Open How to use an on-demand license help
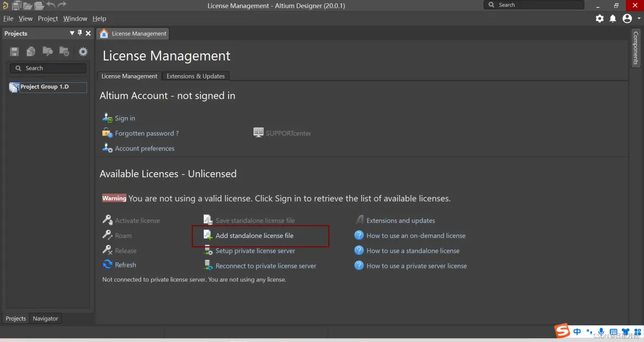This screenshot has width=644, height=342. [416, 236]
